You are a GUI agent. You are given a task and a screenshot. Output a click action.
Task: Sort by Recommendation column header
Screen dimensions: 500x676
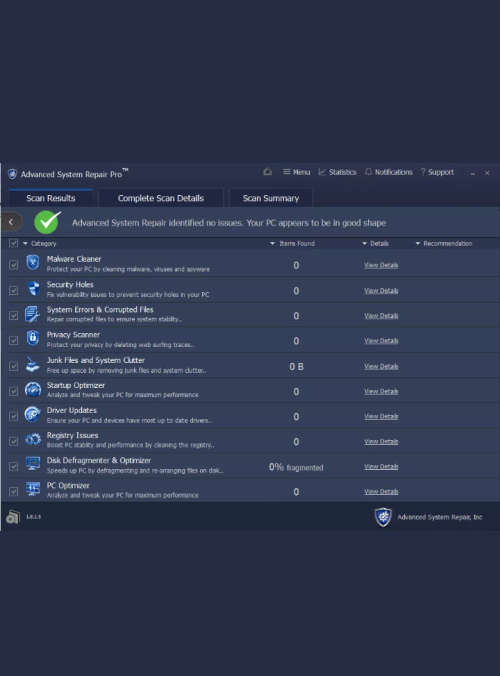[444, 244]
